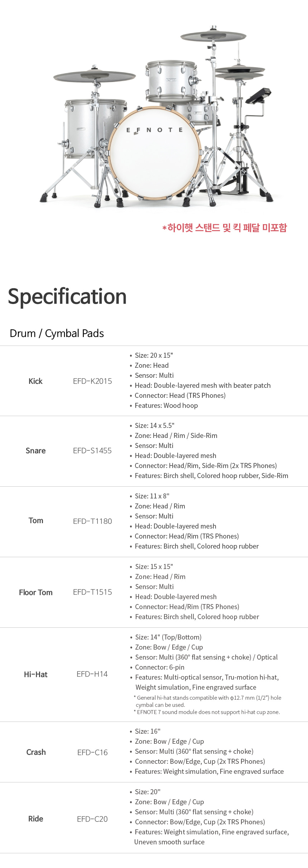Select the Kick row label

point(35,381)
